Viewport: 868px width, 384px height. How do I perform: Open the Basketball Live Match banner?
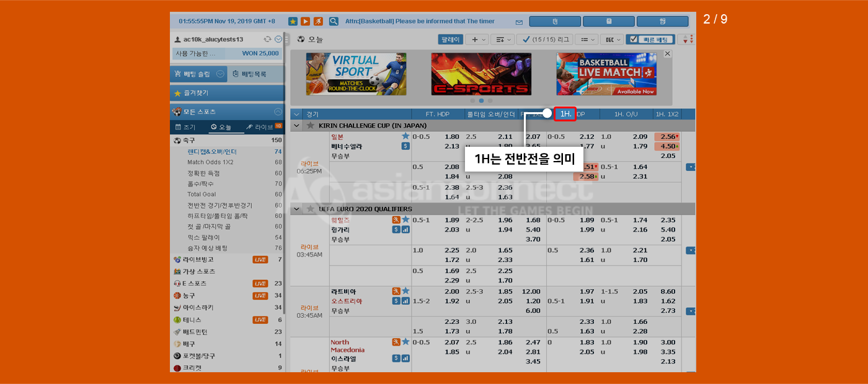606,74
